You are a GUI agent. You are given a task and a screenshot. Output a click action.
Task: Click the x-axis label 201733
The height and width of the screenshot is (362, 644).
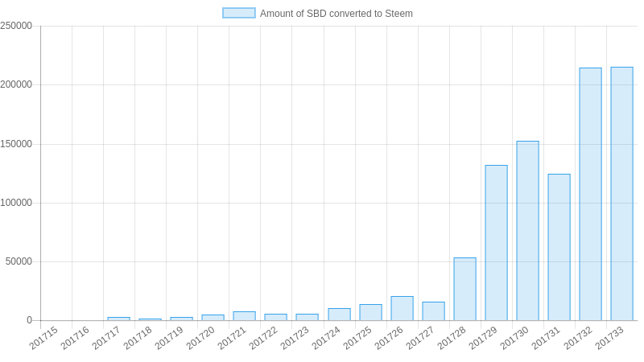click(609, 338)
